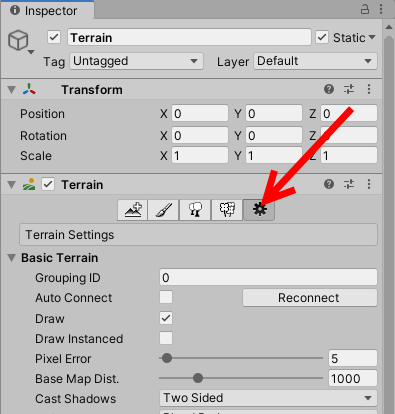The height and width of the screenshot is (414, 395).
Task: Click the Transform component title
Action: coord(92,90)
